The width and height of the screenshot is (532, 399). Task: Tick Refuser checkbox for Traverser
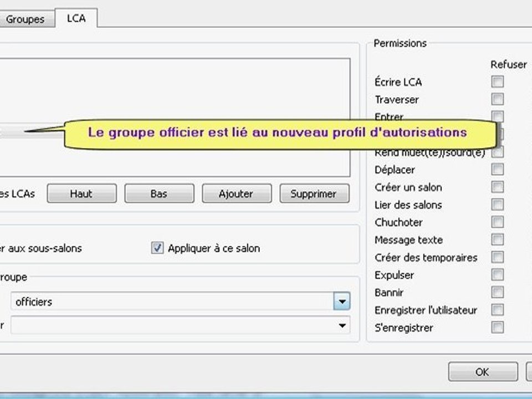coord(498,99)
